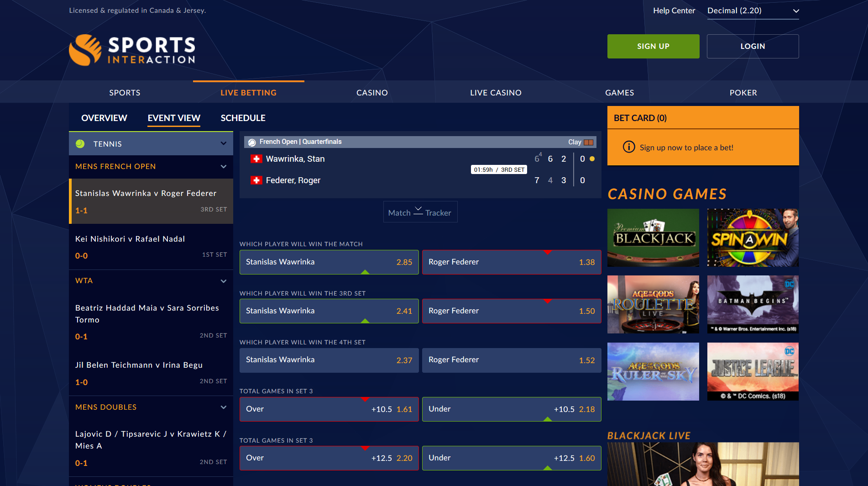Open Blackjack Live dealer image

tap(703, 464)
